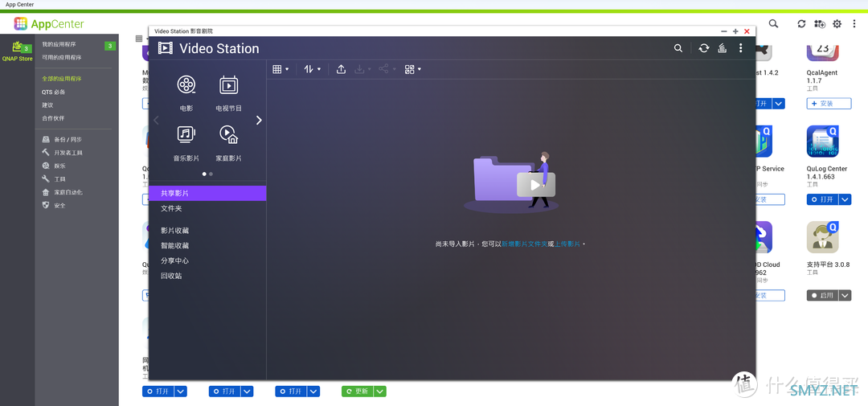The height and width of the screenshot is (406, 868).
Task: Open the grid view mode dropdown
Action: pyautogui.click(x=280, y=69)
